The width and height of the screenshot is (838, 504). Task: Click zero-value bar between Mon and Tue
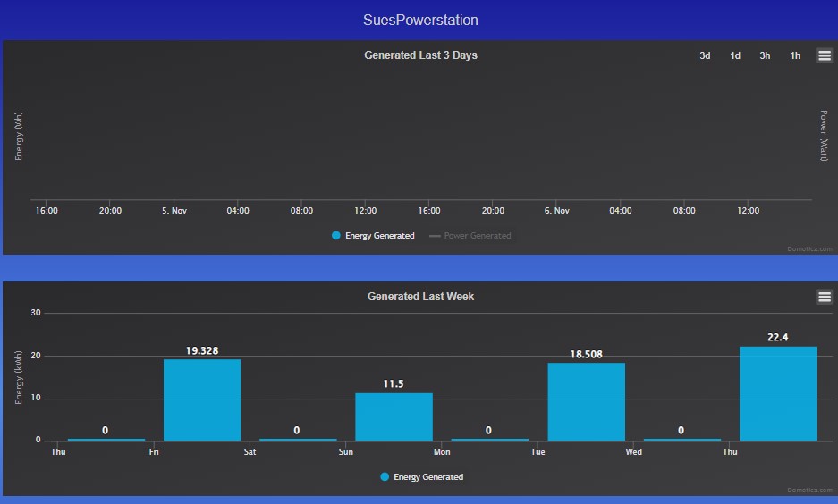click(x=489, y=440)
